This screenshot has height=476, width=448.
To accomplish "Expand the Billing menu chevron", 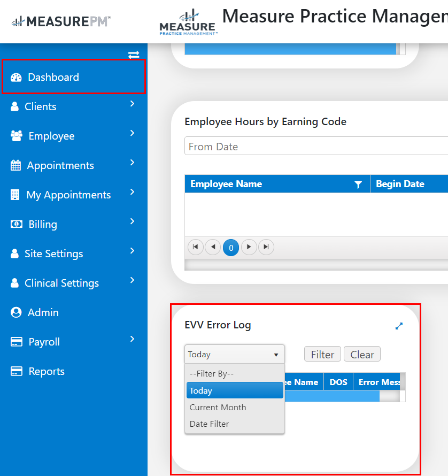I will pyautogui.click(x=132, y=221).
